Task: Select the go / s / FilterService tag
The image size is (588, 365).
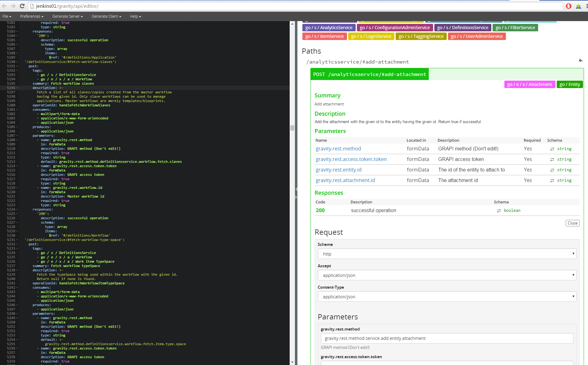Action: coord(515,28)
